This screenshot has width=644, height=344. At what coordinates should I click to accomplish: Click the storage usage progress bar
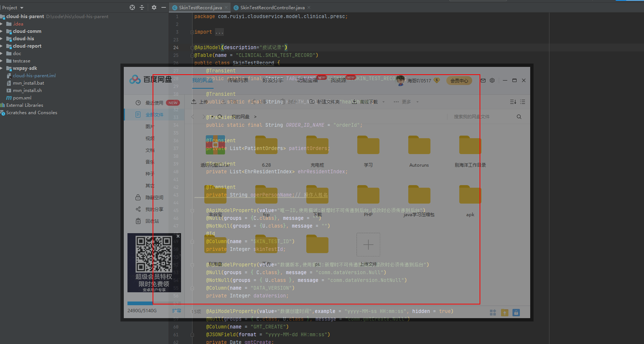[140, 303]
